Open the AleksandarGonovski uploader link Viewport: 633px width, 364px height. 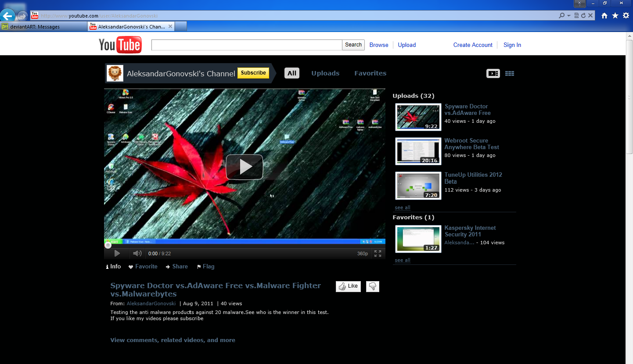click(x=151, y=303)
